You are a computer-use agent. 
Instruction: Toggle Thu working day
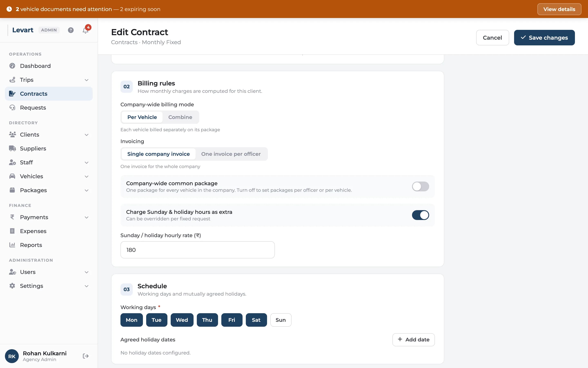coord(207,320)
